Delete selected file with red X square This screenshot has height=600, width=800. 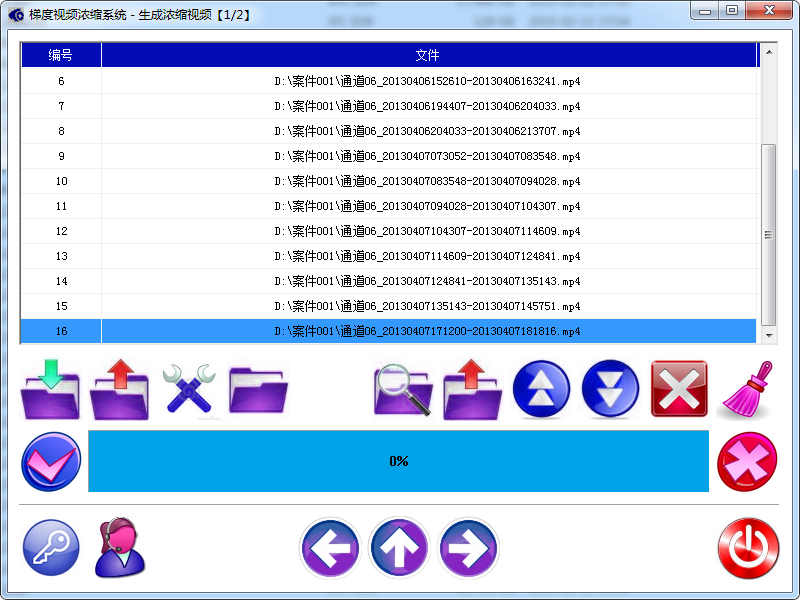679,389
